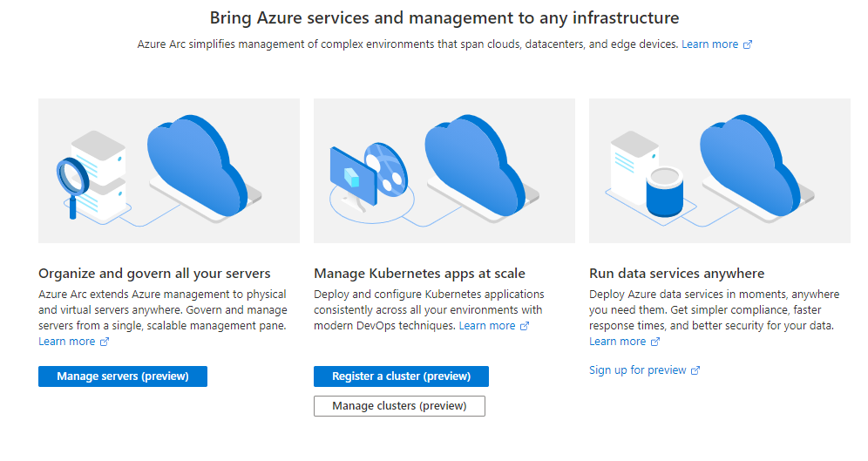
Task: Follow the Sign up for preview link
Action: pyautogui.click(x=638, y=370)
